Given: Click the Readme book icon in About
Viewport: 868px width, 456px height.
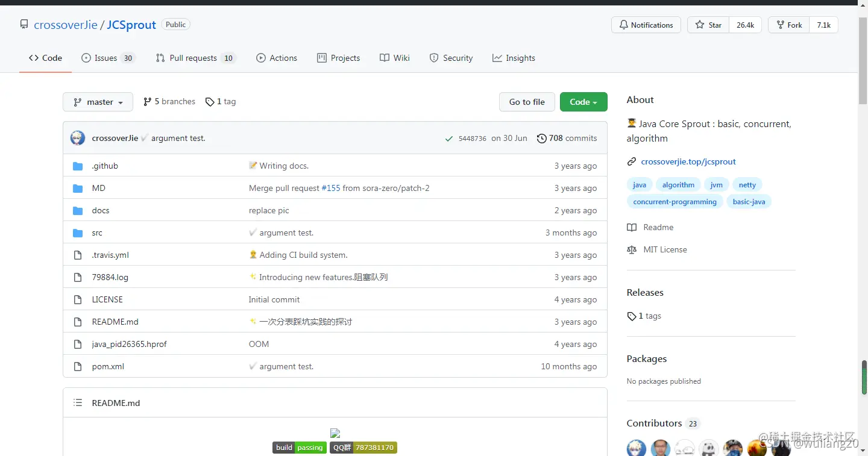Looking at the screenshot, I should [632, 227].
